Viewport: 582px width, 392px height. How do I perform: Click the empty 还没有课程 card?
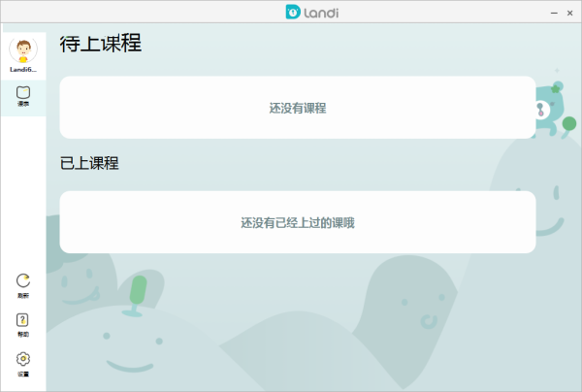pos(297,108)
